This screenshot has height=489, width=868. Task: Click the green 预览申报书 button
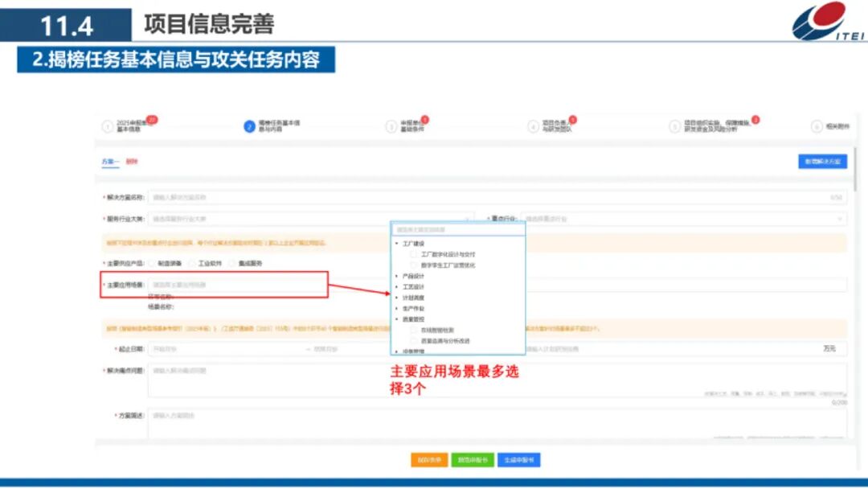[473, 460]
